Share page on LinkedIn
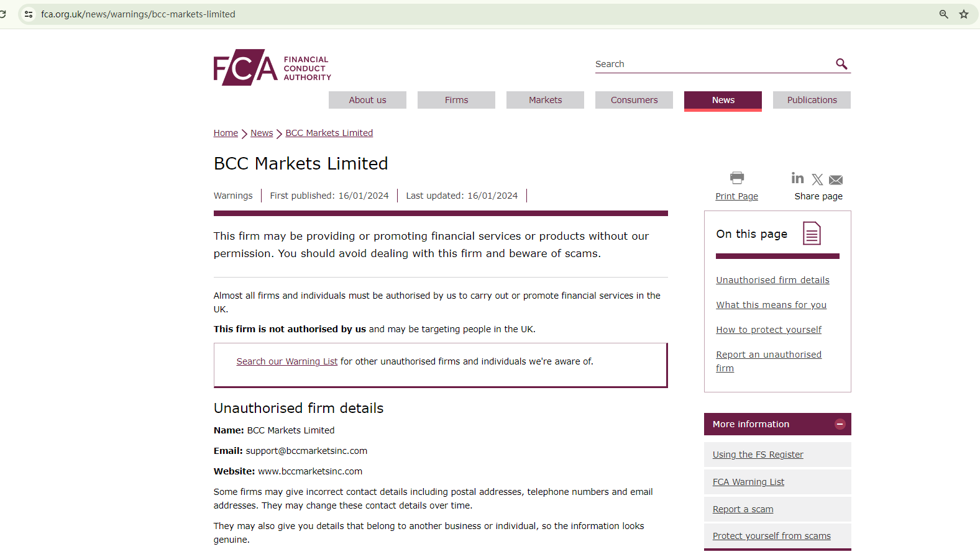 tap(797, 178)
